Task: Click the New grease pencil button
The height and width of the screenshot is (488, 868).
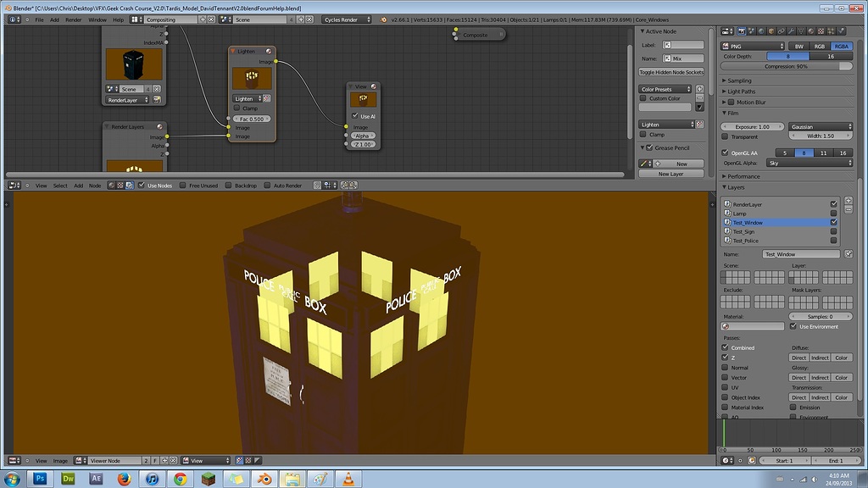Action: tap(679, 164)
